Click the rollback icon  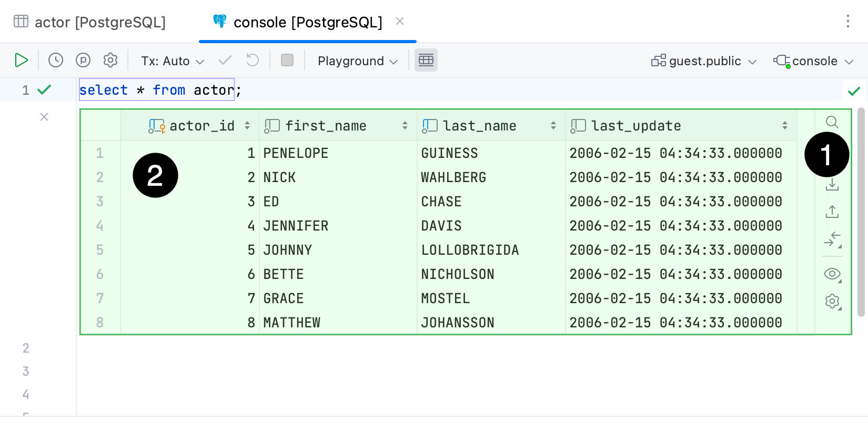point(253,61)
